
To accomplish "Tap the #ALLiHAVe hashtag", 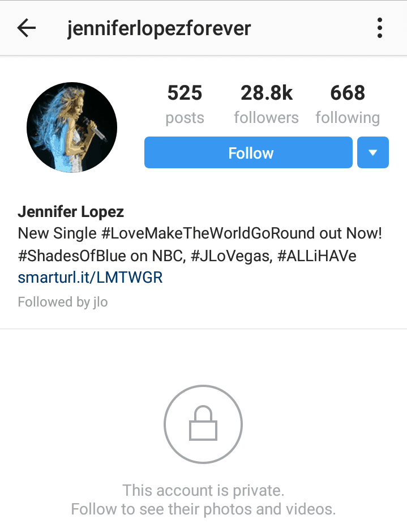I will pyautogui.click(x=317, y=256).
